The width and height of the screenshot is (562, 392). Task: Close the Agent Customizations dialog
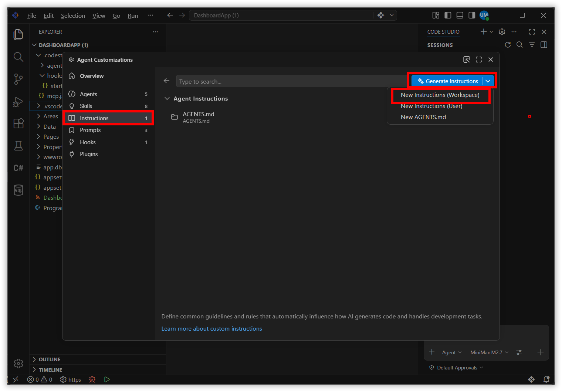[491, 60]
